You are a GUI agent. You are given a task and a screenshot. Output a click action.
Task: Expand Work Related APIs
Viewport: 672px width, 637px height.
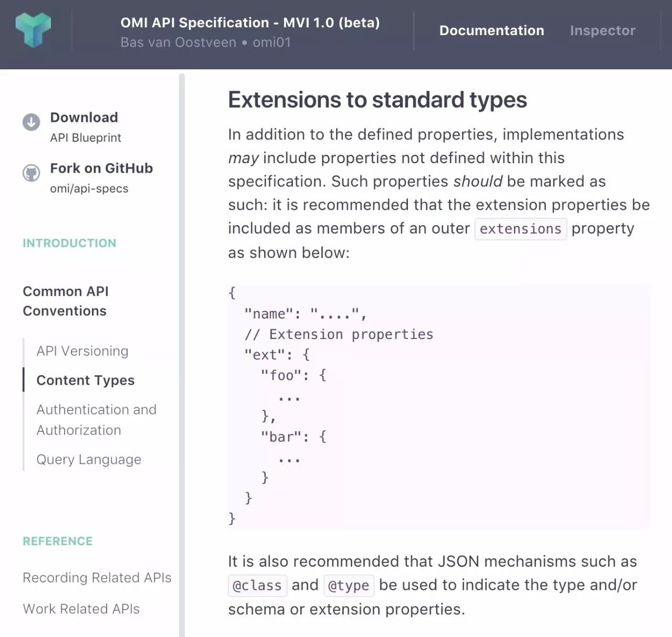point(81,609)
